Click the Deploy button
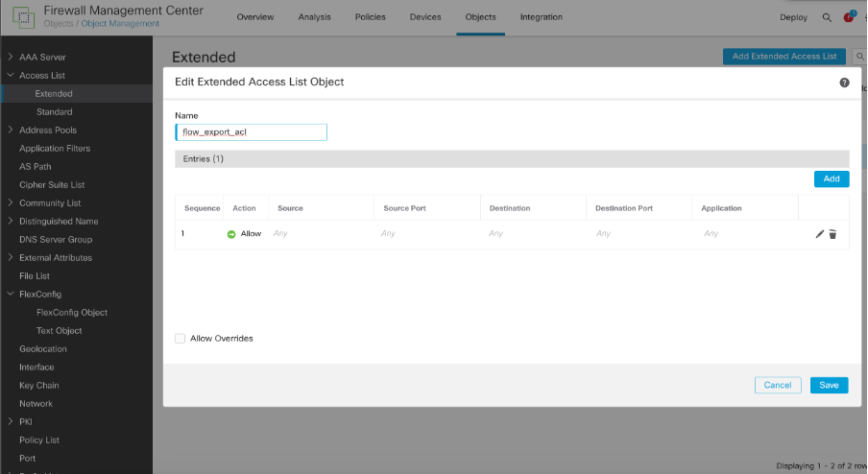The image size is (868, 474). [x=793, y=17]
